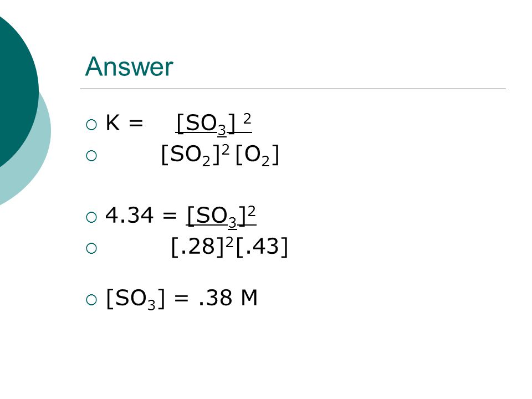The width and height of the screenshot is (532, 399).
Task: Click the bullet beside "4.34 ="
Action: tap(91, 217)
